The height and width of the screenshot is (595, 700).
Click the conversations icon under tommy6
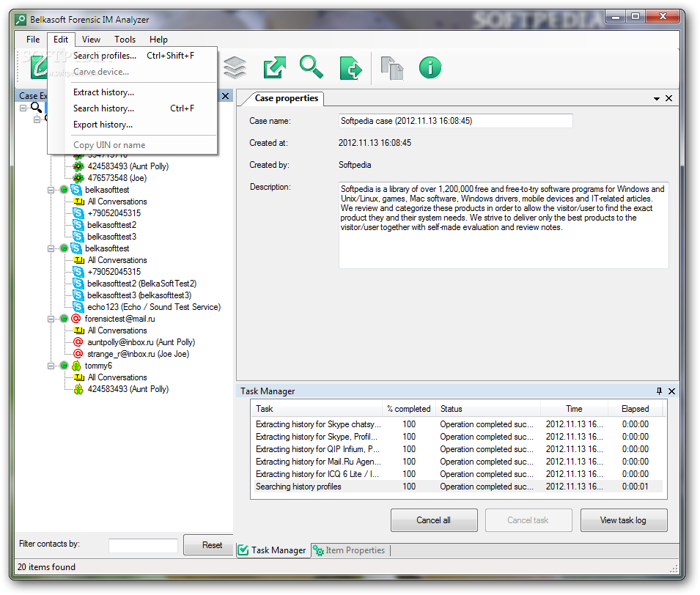pyautogui.click(x=79, y=377)
